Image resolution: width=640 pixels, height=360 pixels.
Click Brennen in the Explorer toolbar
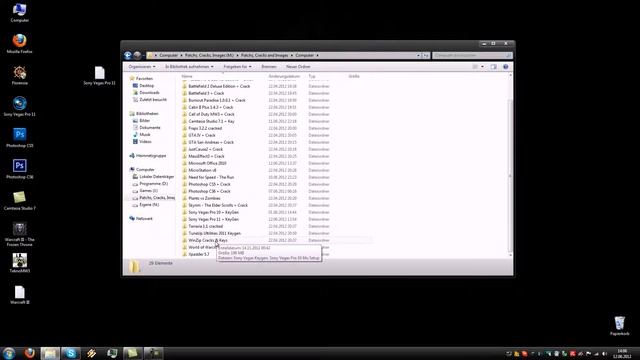269,67
